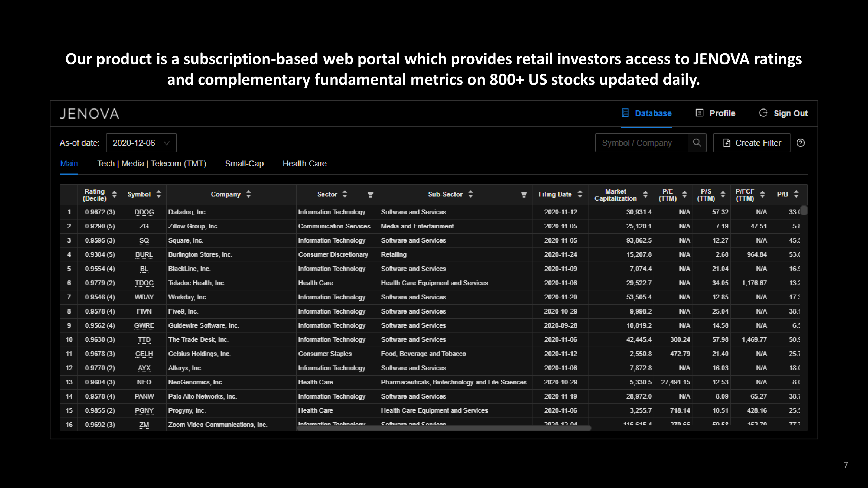This screenshot has height=488, width=868.
Task: Open the PGNY symbol link
Action: pos(144,411)
